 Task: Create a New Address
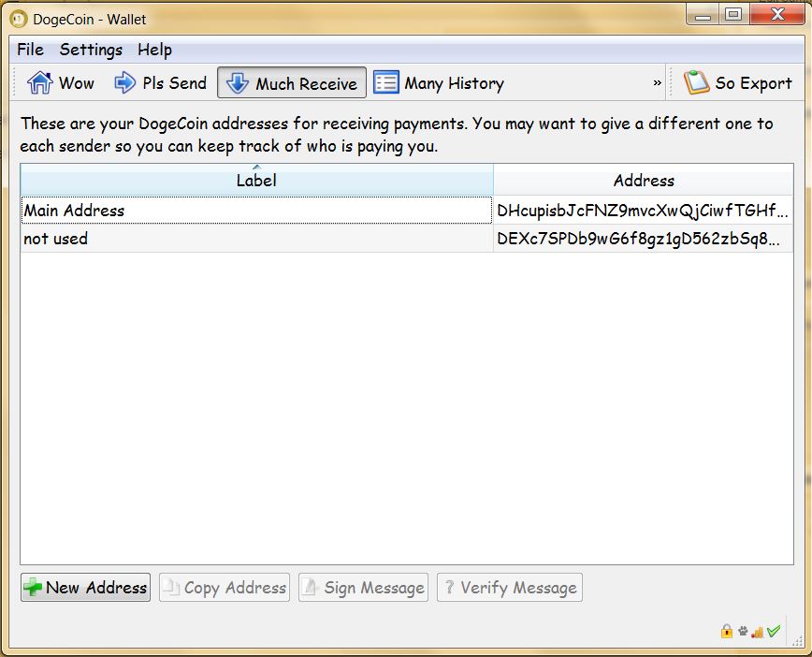point(85,588)
